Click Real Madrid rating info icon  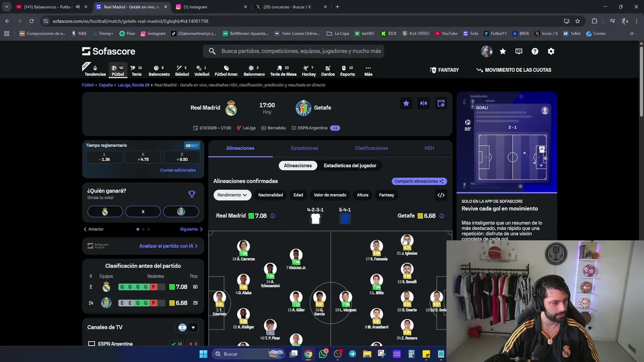tap(273, 216)
